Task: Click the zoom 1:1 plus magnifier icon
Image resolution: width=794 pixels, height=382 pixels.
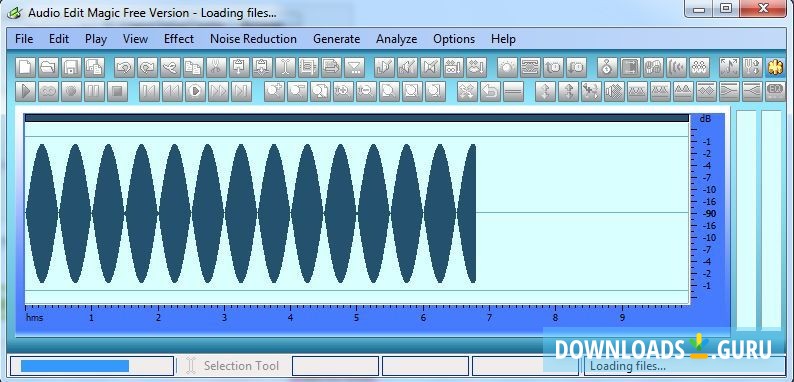Action: click(x=343, y=92)
